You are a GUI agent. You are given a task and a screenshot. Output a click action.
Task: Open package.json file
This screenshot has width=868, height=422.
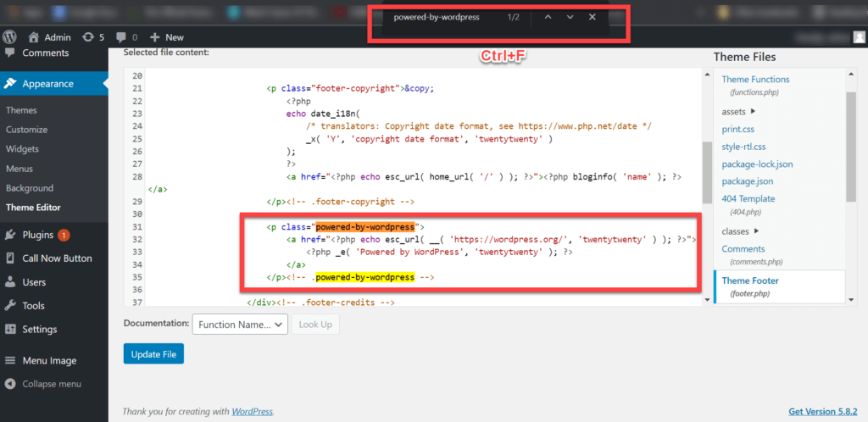click(x=748, y=180)
